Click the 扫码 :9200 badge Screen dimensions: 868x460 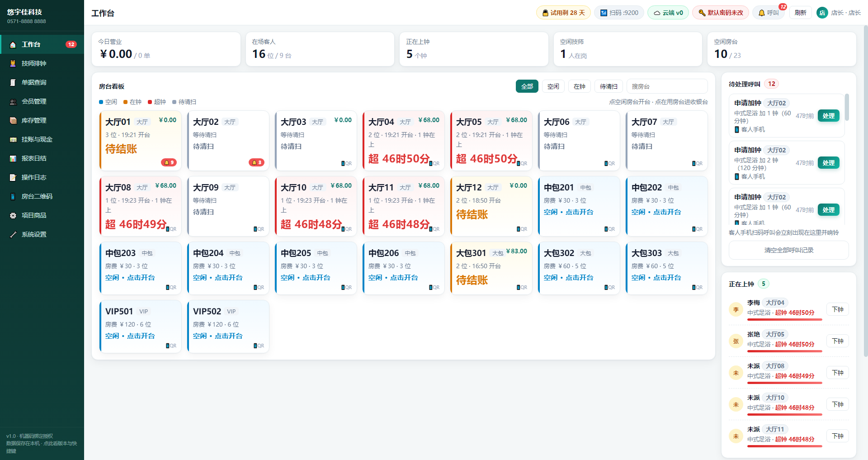click(x=619, y=13)
